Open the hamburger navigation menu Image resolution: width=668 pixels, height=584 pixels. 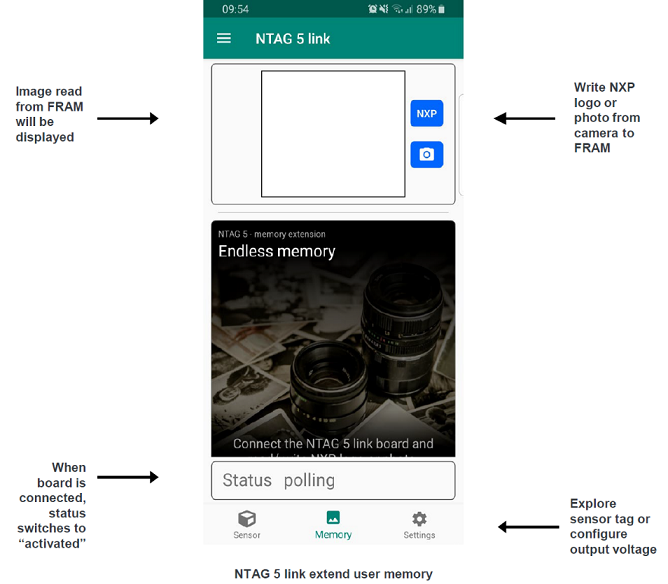[x=224, y=39]
